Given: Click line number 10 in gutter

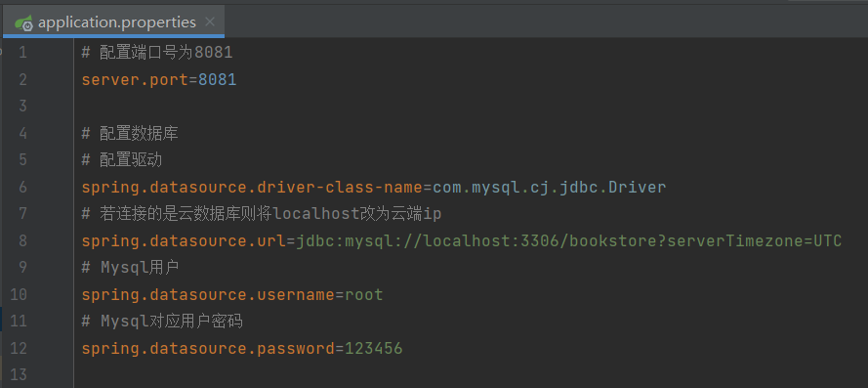Looking at the screenshot, I should point(19,295).
